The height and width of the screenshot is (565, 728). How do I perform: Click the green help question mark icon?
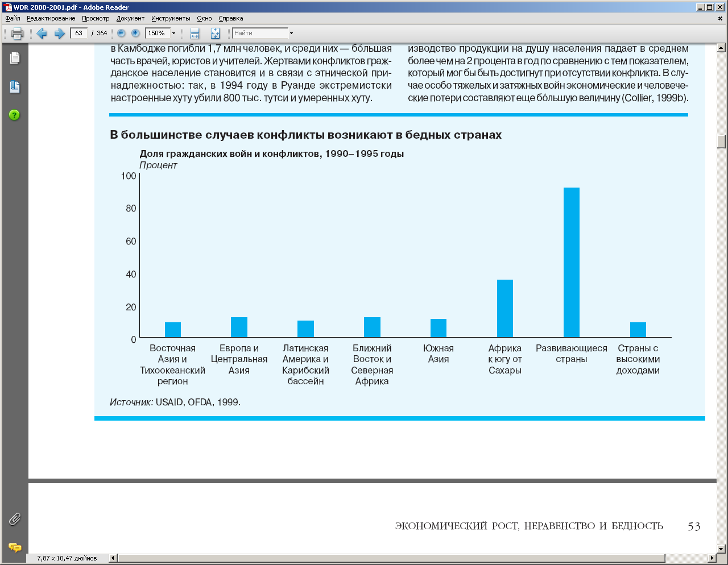[x=15, y=115]
